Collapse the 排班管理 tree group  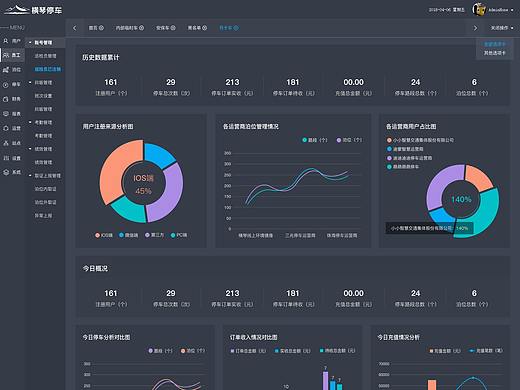(30, 82)
